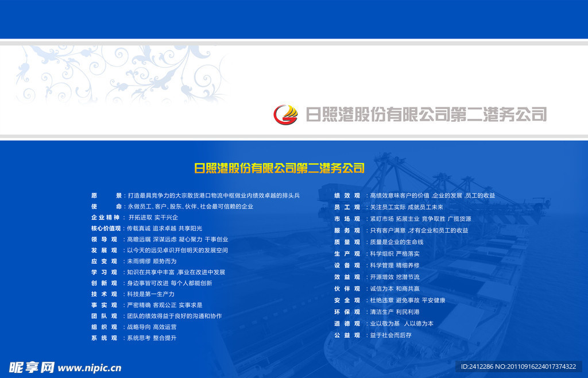This screenshot has width=588, height=378.
Task: Click the 使命 line 永做员工、客户、股东
Action: point(172,206)
